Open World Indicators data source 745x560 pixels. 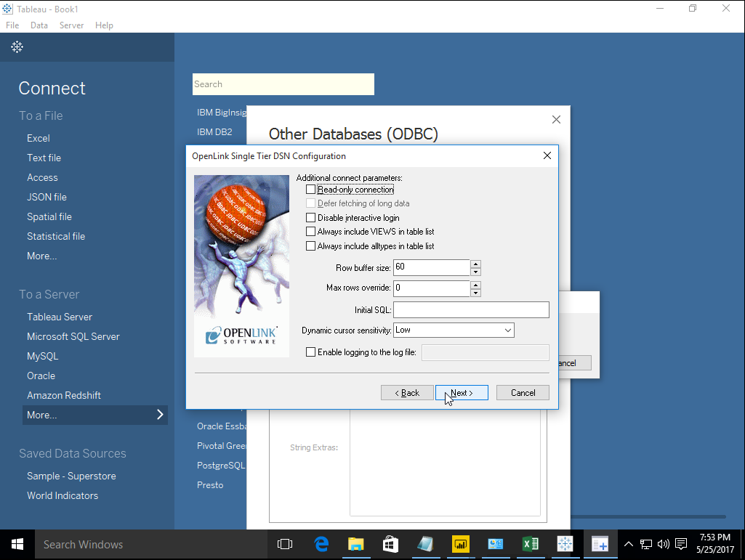tap(63, 495)
